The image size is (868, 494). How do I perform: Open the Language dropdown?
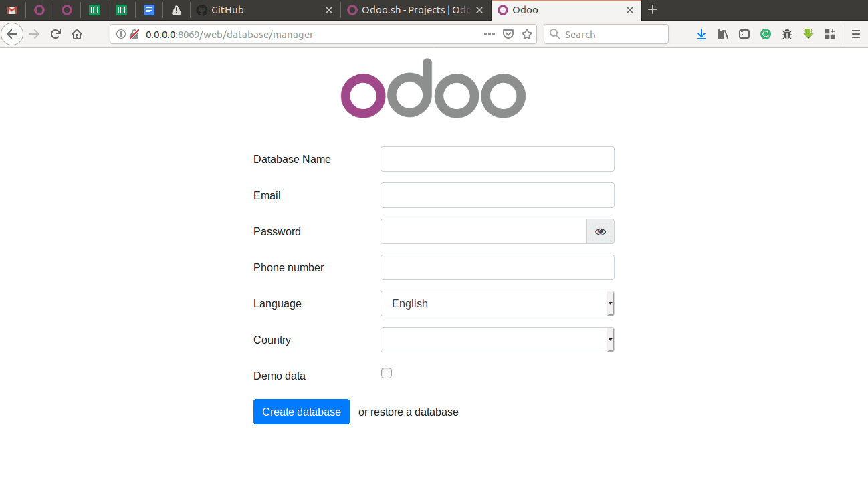click(x=497, y=303)
